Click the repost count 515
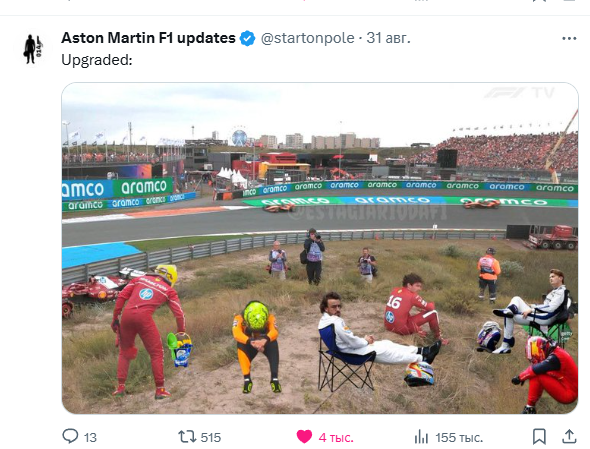Viewport: 590px width, 449px height. tap(211, 438)
